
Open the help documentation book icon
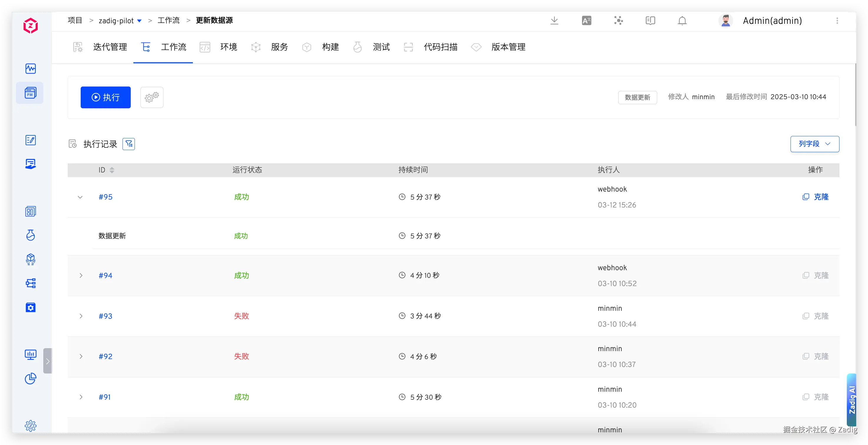point(650,21)
